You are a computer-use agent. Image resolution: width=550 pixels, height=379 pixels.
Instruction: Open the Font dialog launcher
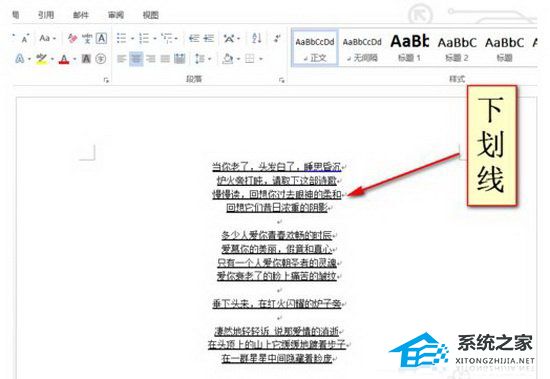pos(106,80)
